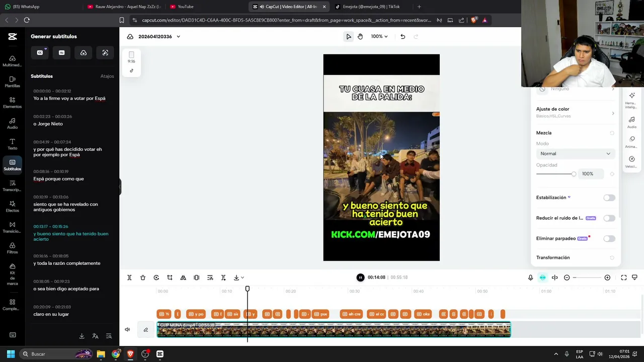
Task: Switch to the Emejota TikTok browser tab
Action: 371,7
